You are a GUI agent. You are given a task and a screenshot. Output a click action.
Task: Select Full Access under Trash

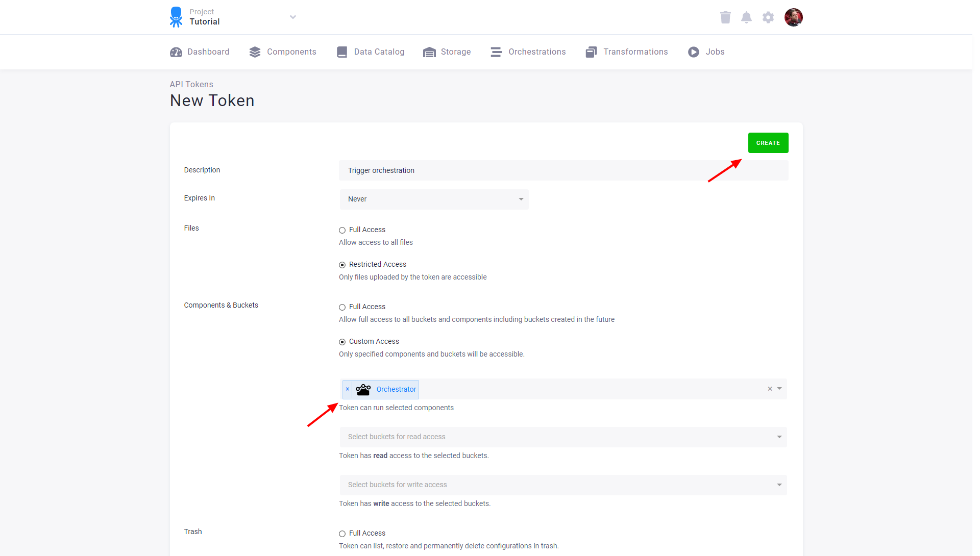(342, 534)
